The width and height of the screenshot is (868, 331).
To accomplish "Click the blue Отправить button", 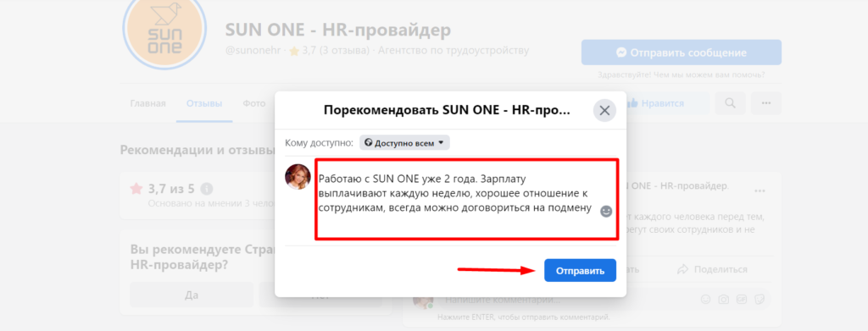I will tap(580, 270).
